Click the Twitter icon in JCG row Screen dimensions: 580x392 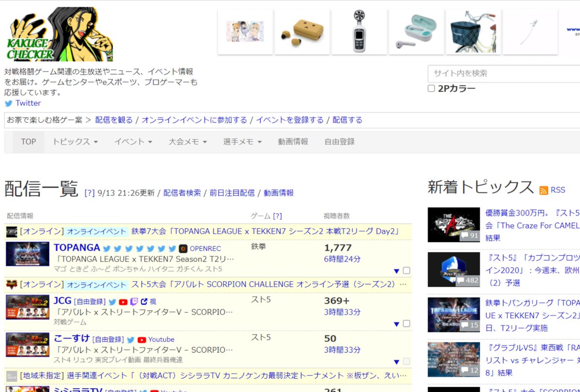click(112, 302)
